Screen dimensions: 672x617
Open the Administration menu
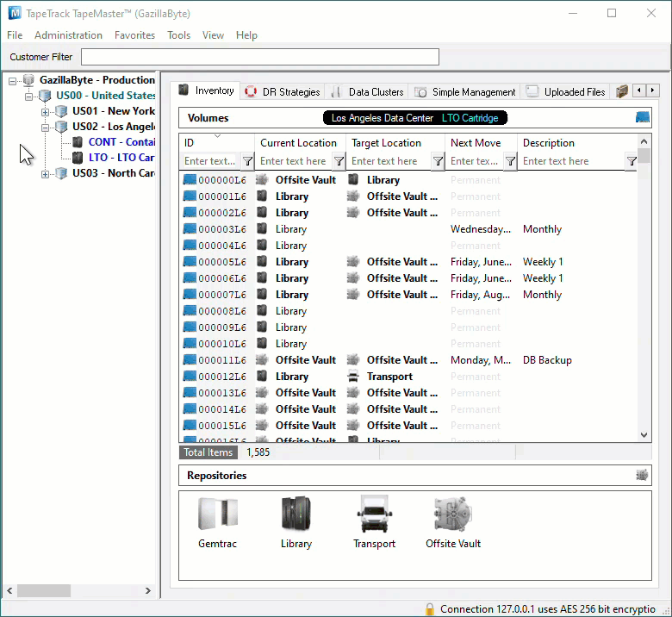pyautogui.click(x=69, y=35)
